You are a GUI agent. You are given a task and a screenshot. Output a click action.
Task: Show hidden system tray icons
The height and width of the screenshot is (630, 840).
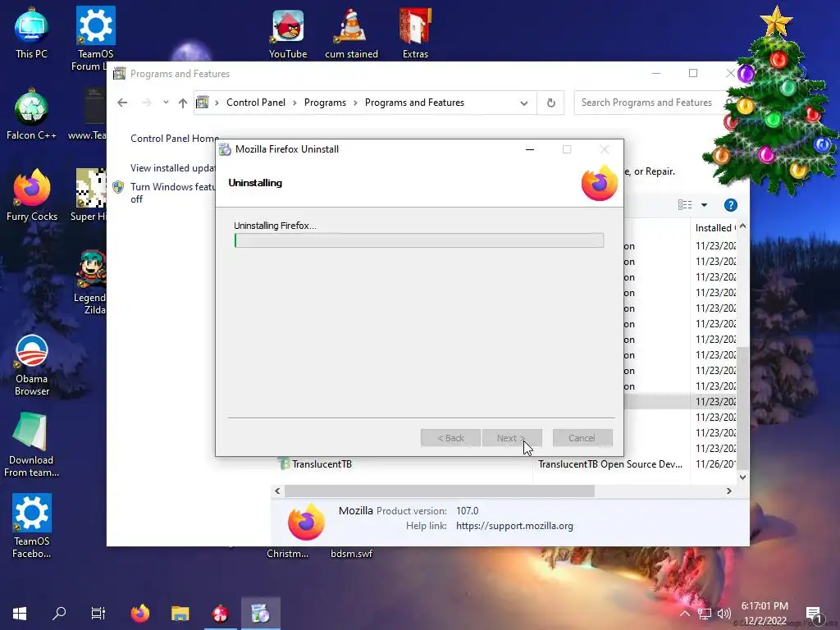point(685,614)
